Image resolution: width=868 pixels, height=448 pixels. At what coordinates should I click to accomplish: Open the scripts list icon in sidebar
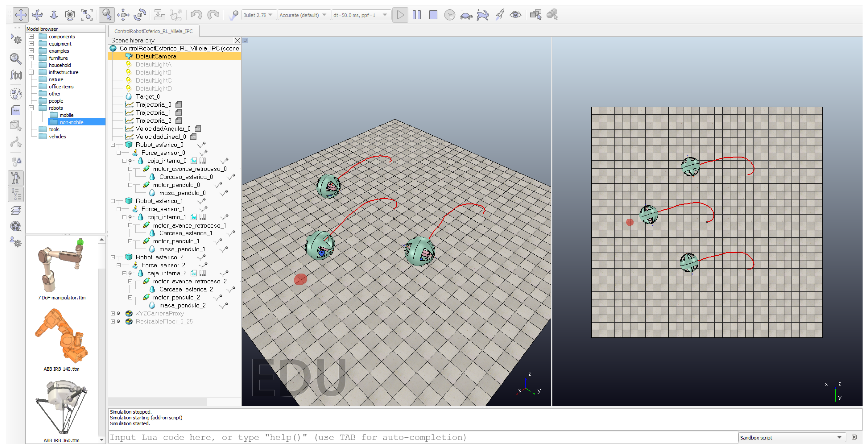pos(16,110)
